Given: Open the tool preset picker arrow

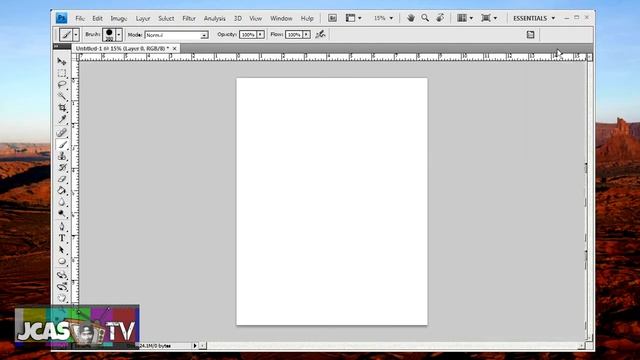Looking at the screenshot, I should [76, 35].
